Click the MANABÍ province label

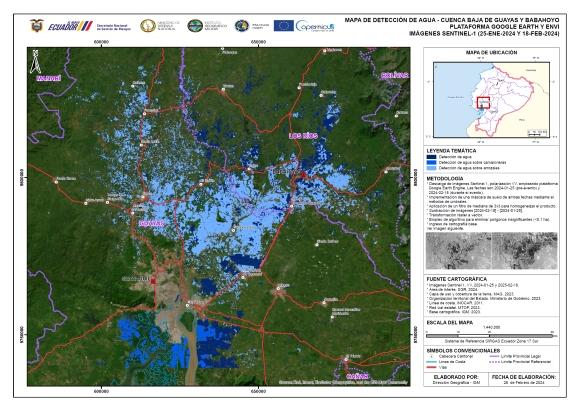click(x=48, y=78)
